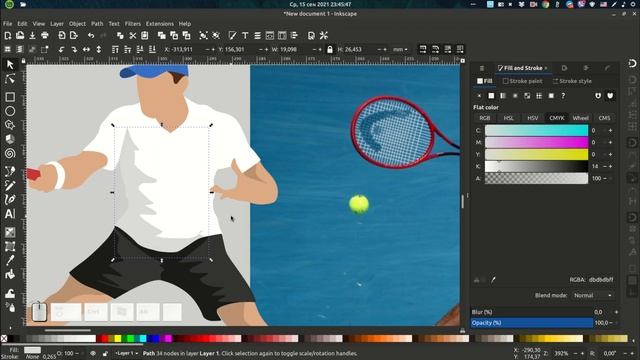
Task: Click the K black channel slider
Action: (536, 167)
